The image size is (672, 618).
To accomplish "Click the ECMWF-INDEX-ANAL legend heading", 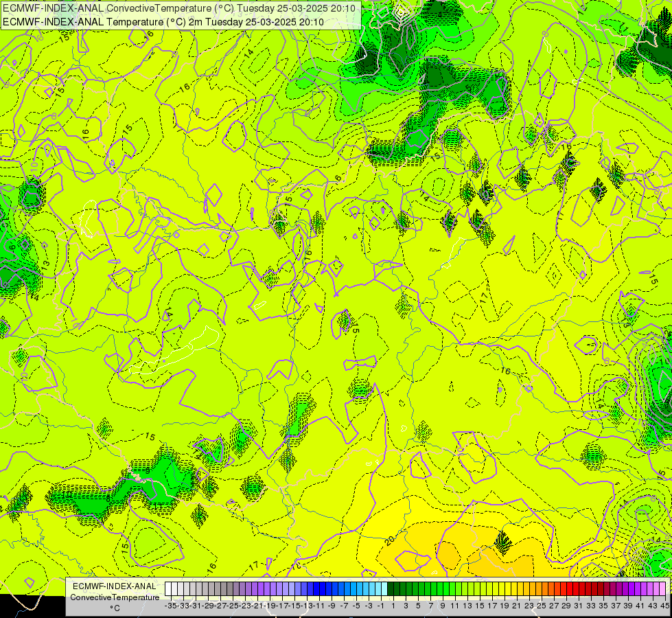I will pyautogui.click(x=115, y=586).
